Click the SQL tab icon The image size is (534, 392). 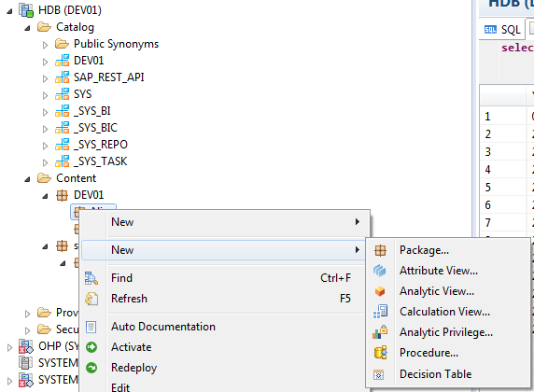(x=490, y=30)
